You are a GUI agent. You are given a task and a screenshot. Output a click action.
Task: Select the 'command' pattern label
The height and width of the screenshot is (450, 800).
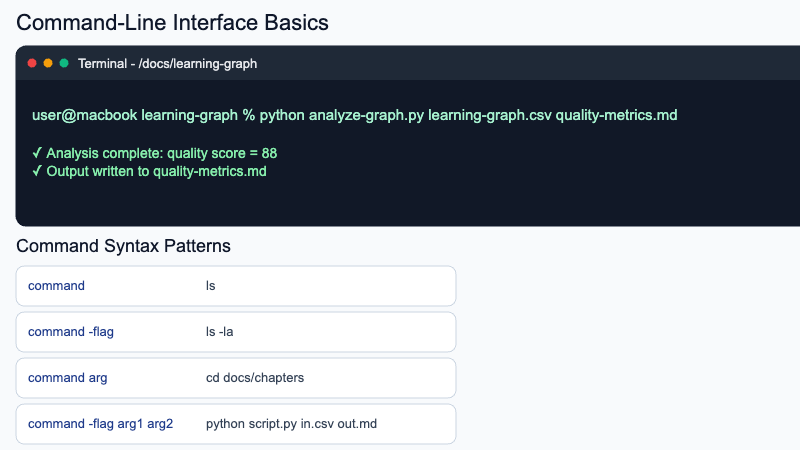click(x=56, y=286)
